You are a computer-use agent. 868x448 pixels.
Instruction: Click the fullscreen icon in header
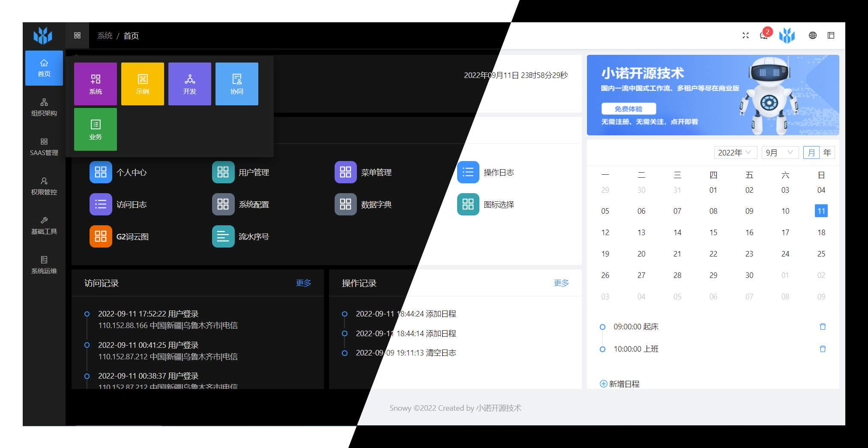745,36
